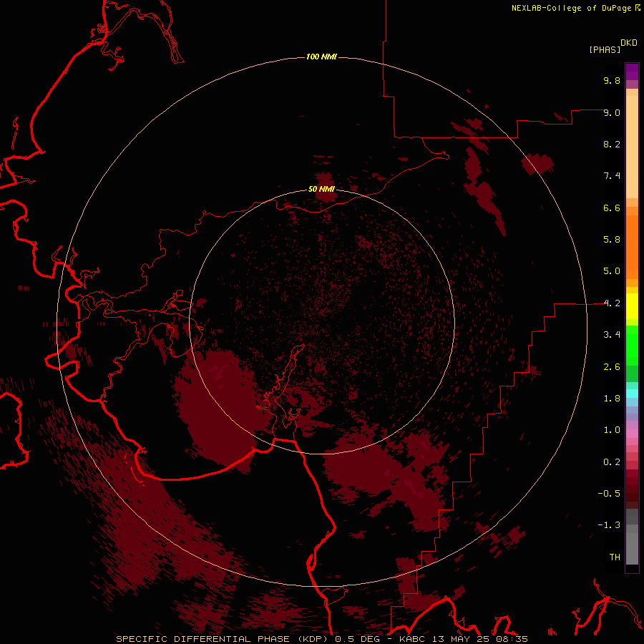The image size is (644, 644).
Task: Click the 6.6 color scale value
Action: point(612,208)
